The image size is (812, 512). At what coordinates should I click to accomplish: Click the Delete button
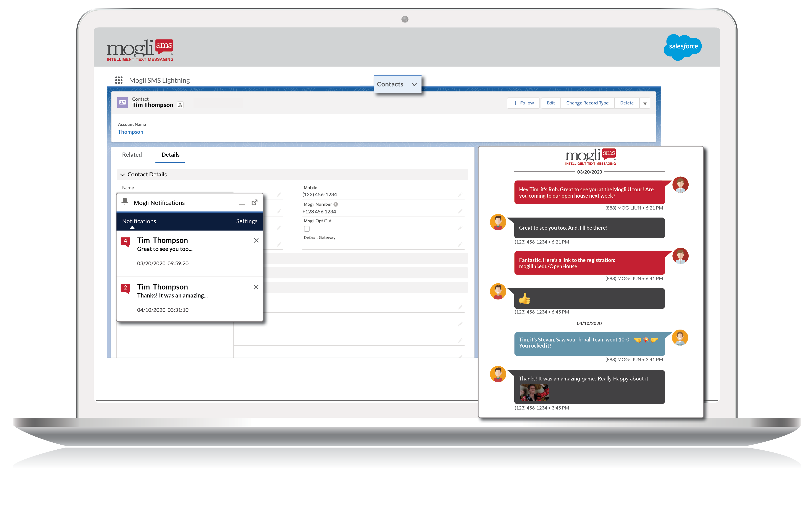[x=626, y=103]
